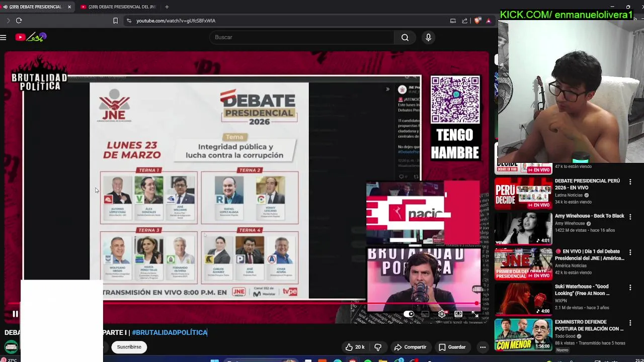Go forward in browser history

coord(8,21)
